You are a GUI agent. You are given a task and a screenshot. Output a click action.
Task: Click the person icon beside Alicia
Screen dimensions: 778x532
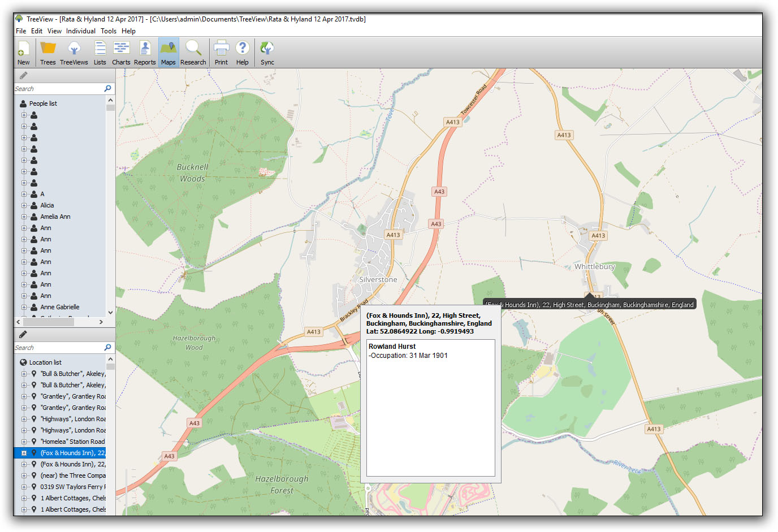tap(34, 205)
